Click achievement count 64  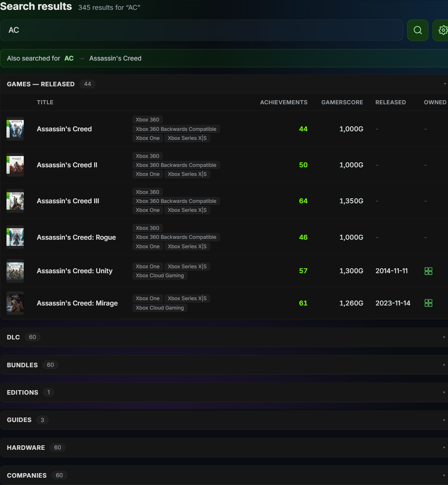click(303, 201)
